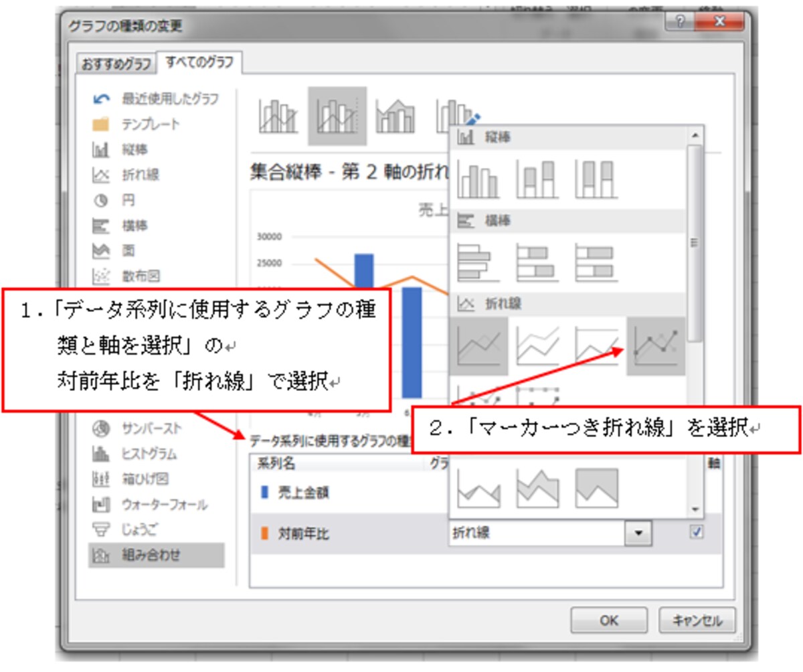Select 最近使用したグラフ in chart category list
The height and width of the screenshot is (672, 803).
point(157,99)
